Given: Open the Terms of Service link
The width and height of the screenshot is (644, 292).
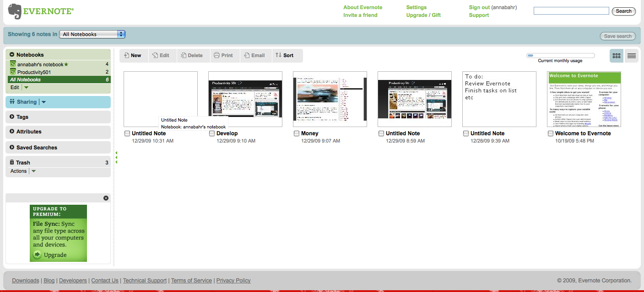Looking at the screenshot, I should [191, 281].
